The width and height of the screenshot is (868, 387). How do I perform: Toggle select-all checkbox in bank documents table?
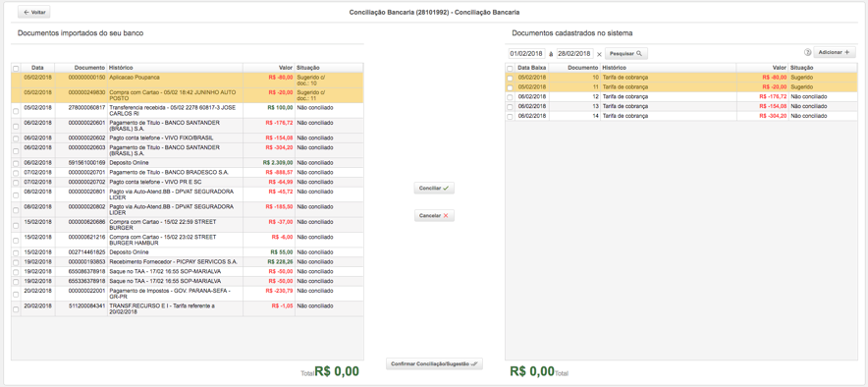point(16,69)
